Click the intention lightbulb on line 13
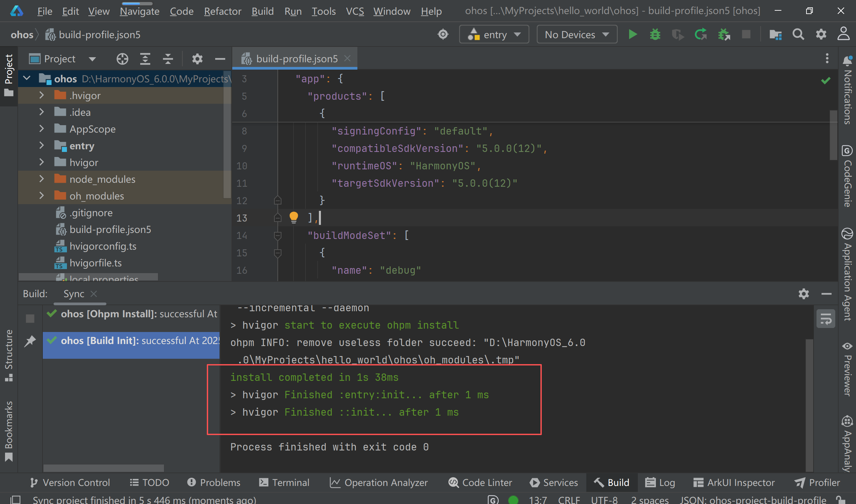Image resolution: width=856 pixels, height=504 pixels. pyautogui.click(x=293, y=217)
